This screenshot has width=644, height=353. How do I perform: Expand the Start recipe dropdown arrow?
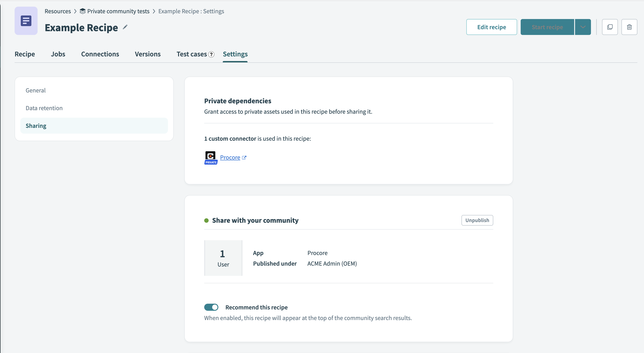(x=583, y=27)
